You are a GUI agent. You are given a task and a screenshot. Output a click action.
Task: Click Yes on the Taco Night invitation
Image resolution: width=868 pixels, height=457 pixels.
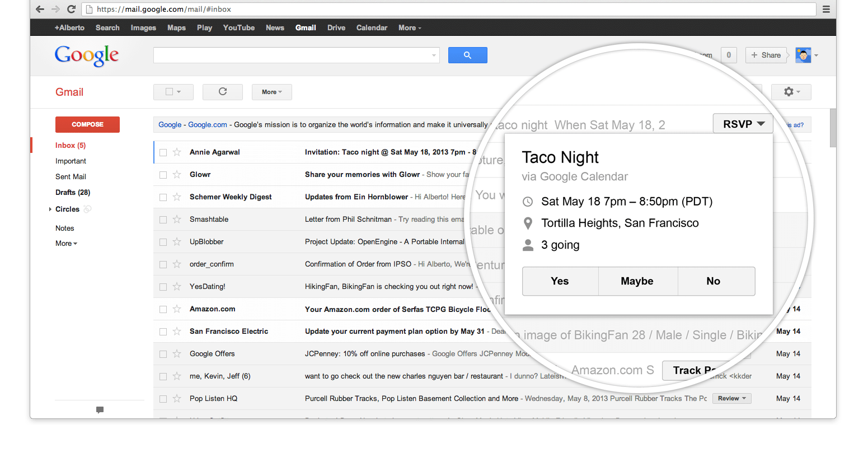coord(560,281)
